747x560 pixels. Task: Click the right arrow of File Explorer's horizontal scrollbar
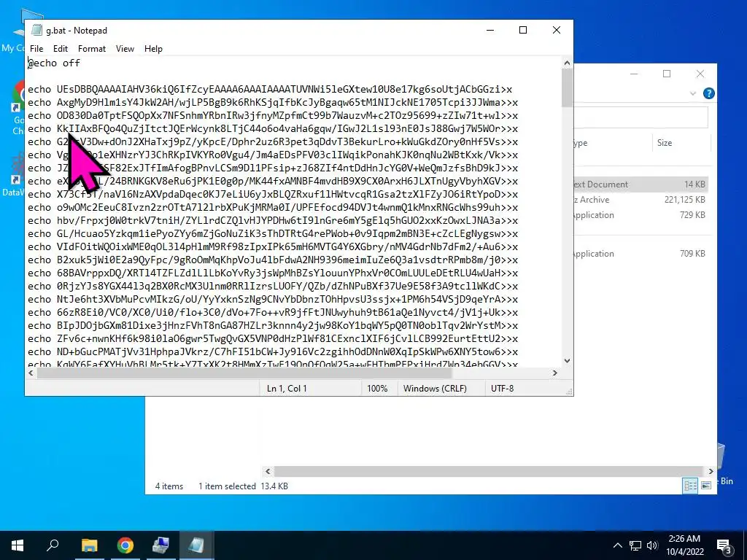711,471
